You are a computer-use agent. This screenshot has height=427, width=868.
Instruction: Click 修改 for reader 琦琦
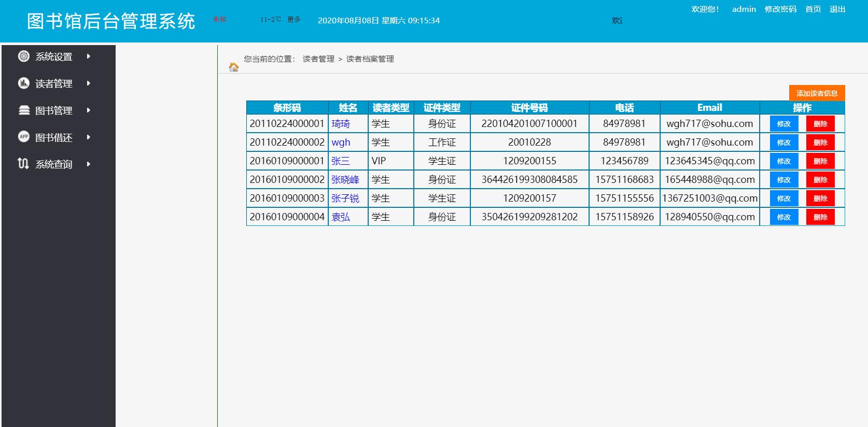[784, 124]
